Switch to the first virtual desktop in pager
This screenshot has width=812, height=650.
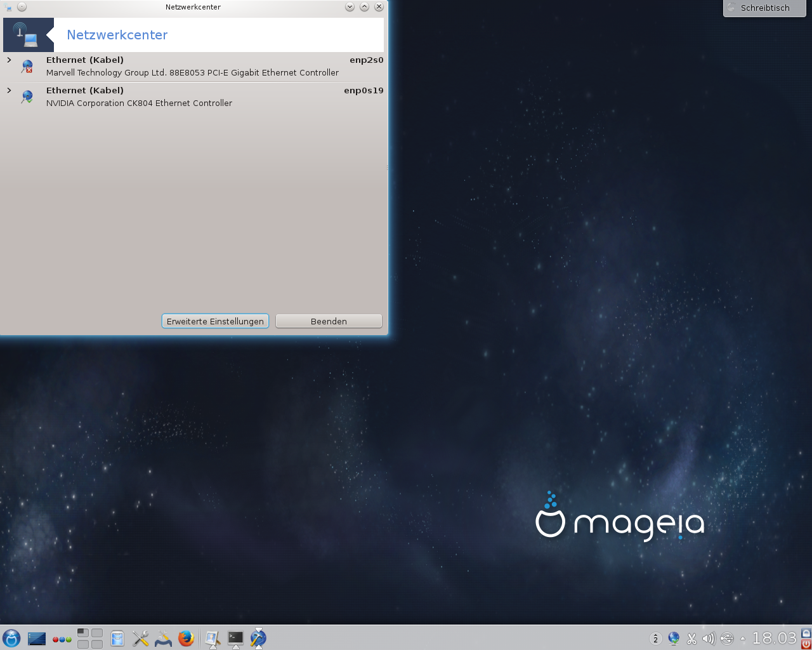pyautogui.click(x=83, y=633)
